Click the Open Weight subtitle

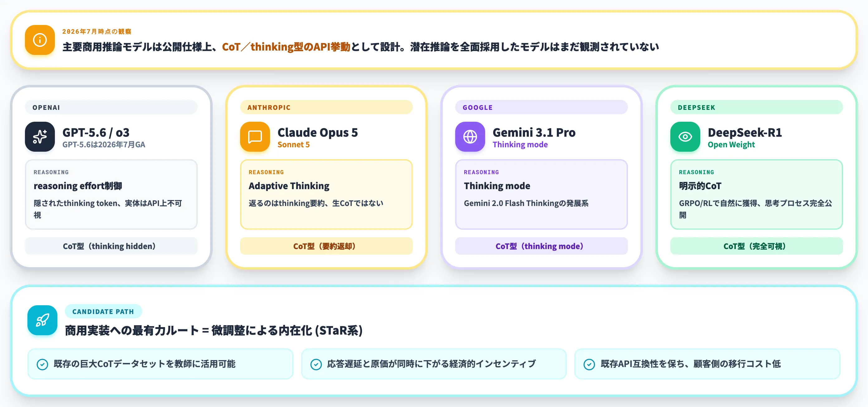pyautogui.click(x=731, y=145)
